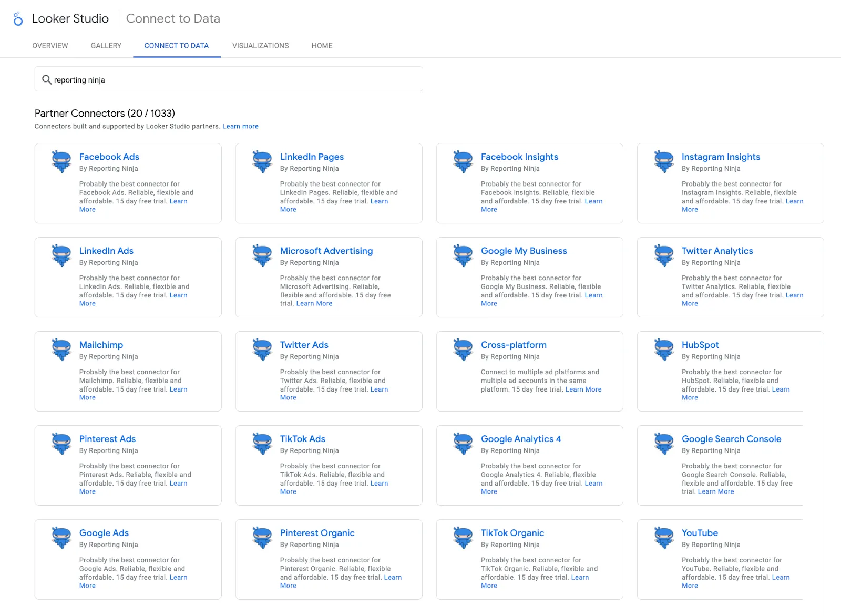Click the ninja icon on Microsoft Advertising card
This screenshot has height=616, width=841.
[x=262, y=256]
